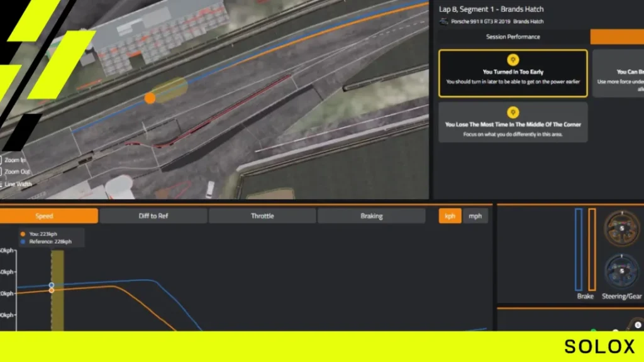Click the orange 'You' speed point on chart

(52, 290)
